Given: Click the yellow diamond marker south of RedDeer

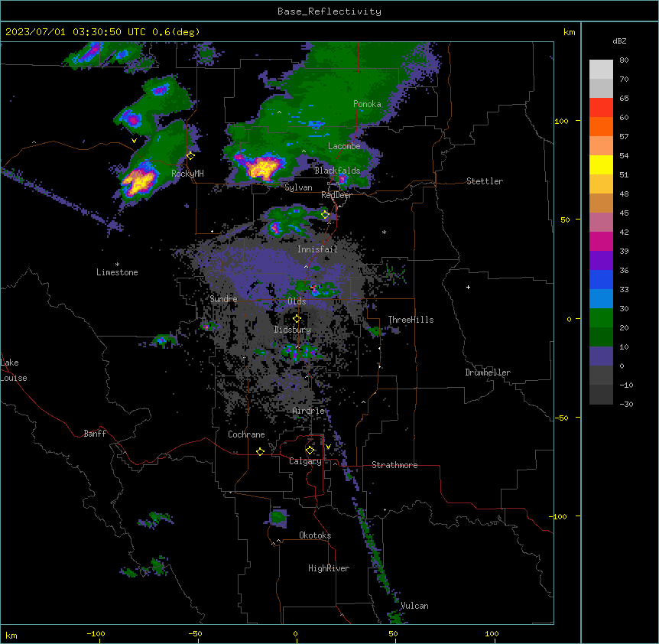Looking at the screenshot, I should pyautogui.click(x=325, y=214).
